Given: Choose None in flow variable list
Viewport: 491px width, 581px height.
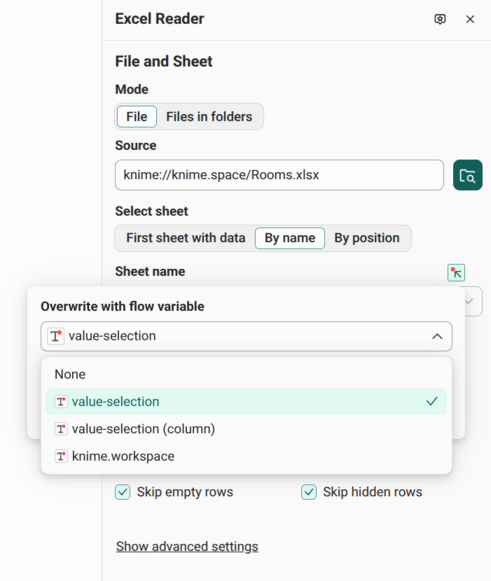Looking at the screenshot, I should (x=246, y=374).
